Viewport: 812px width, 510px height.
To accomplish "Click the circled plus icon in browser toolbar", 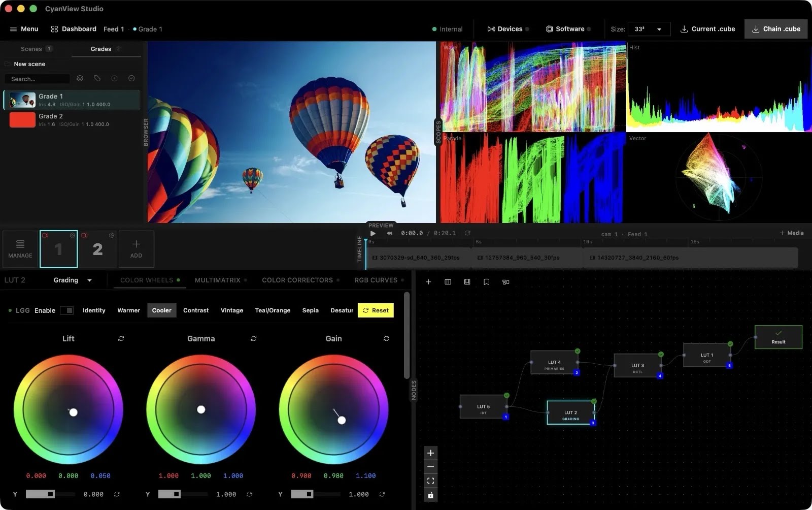I will click(x=114, y=78).
